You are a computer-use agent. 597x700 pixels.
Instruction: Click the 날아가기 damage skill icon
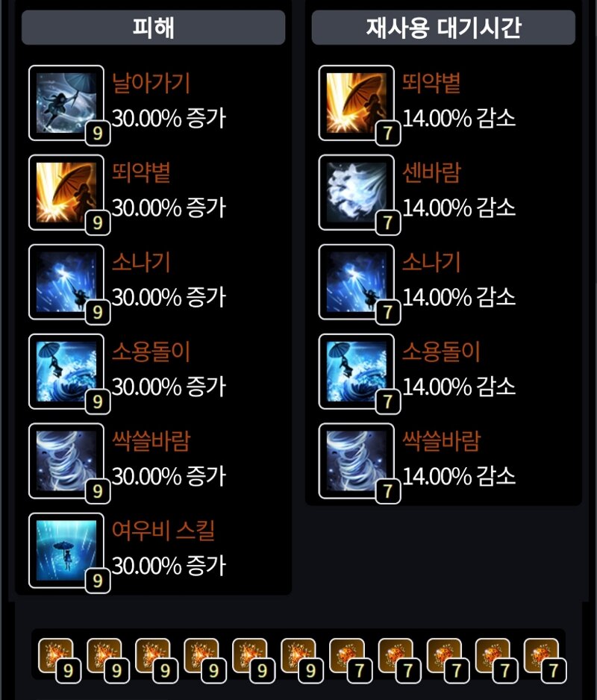coord(66,103)
